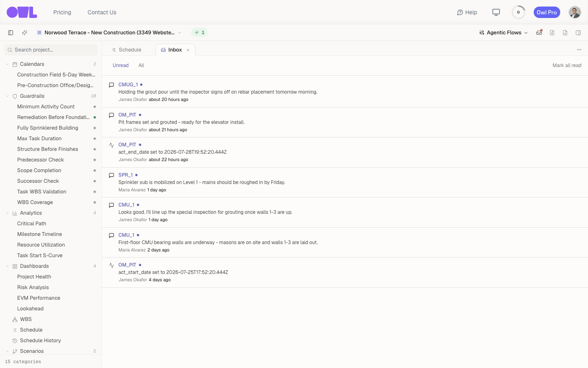Click the monitor display icon
The image size is (588, 368).
(496, 12)
